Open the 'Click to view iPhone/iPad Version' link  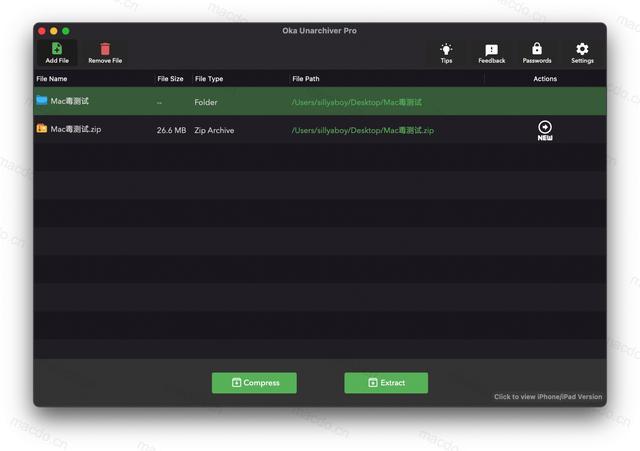[x=548, y=397]
